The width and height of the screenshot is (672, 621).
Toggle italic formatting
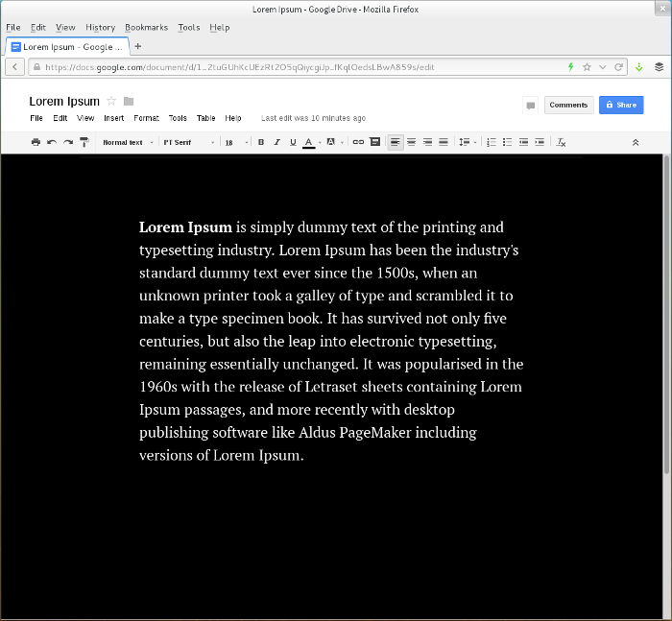click(276, 142)
